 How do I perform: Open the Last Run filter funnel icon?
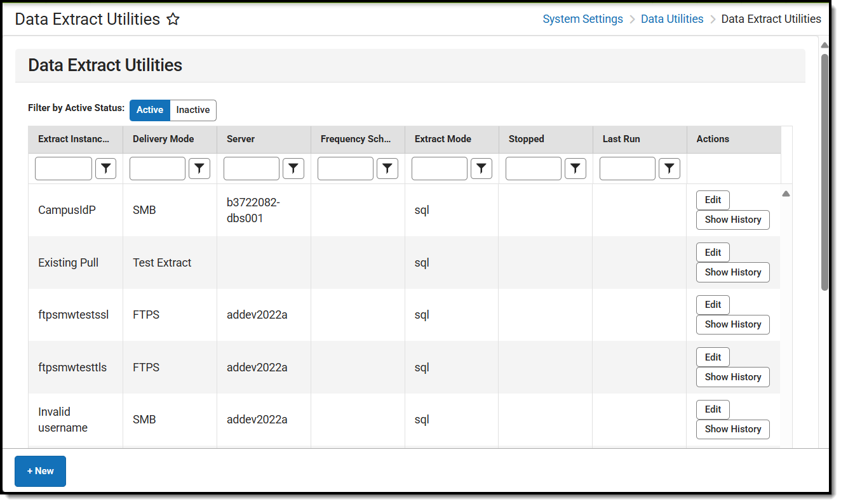(669, 168)
